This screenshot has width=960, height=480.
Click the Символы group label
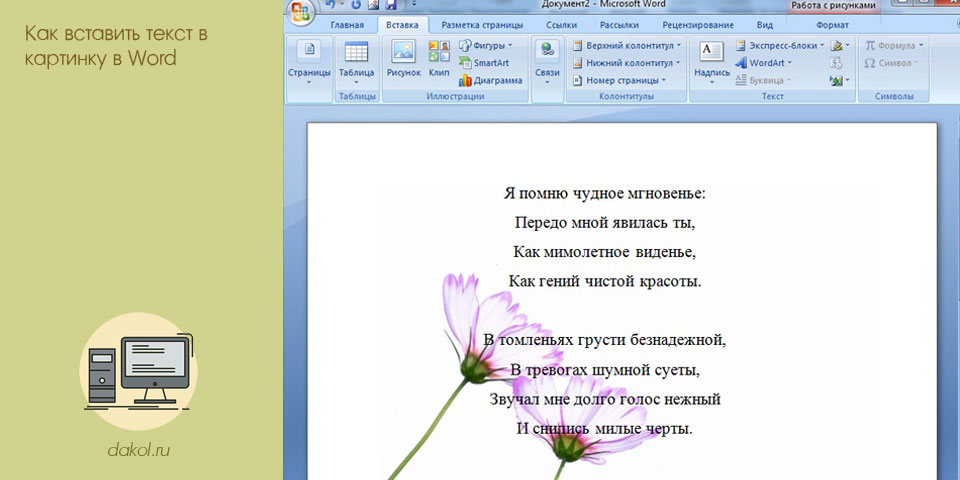894,96
